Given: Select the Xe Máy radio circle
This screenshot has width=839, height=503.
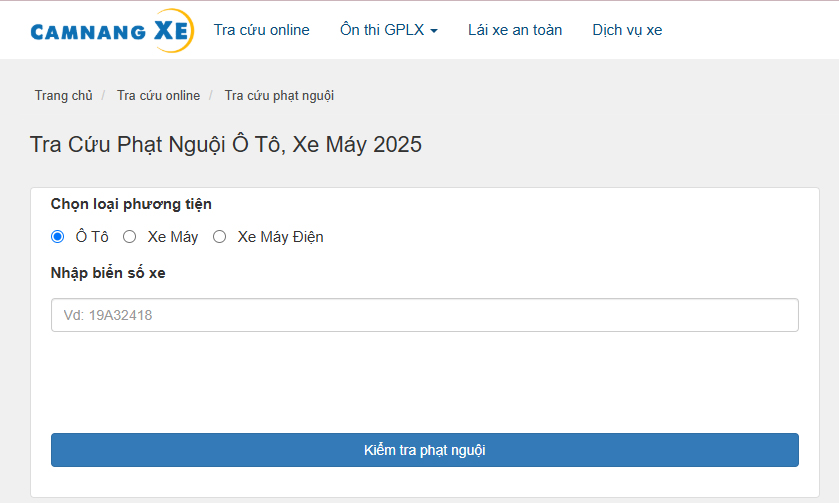Looking at the screenshot, I should pyautogui.click(x=130, y=237).
